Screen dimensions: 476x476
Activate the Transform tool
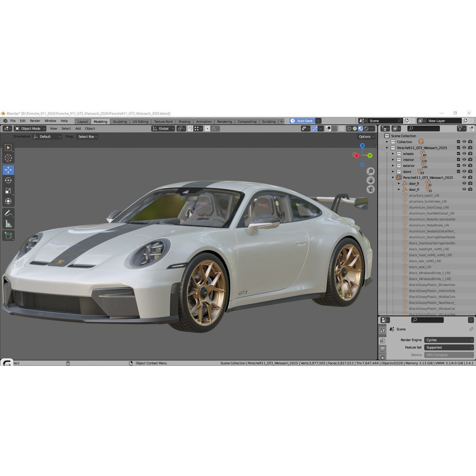(8, 201)
